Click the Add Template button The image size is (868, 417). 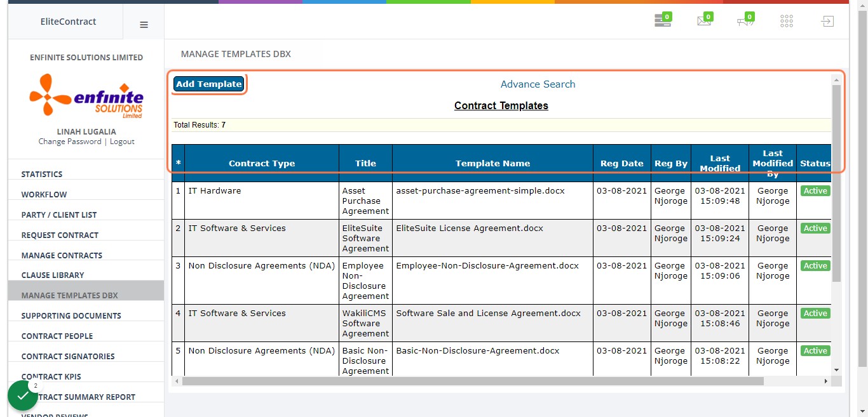[x=209, y=84]
